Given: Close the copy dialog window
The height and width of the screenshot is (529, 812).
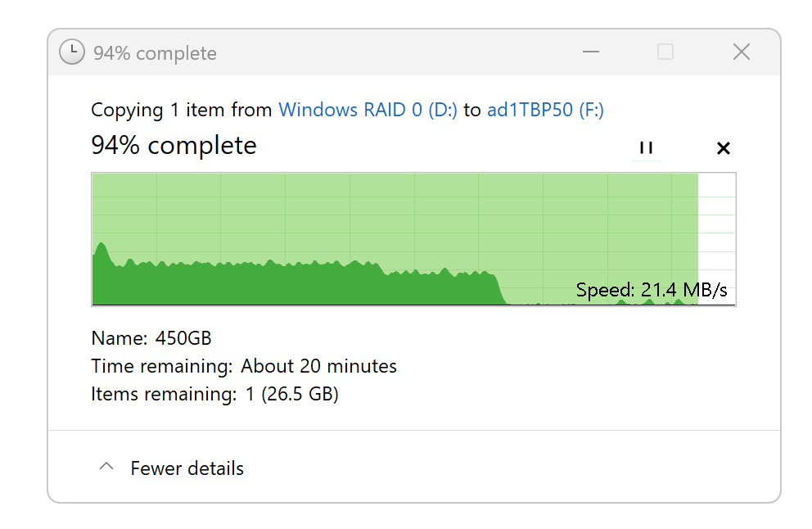Looking at the screenshot, I should coord(741,52).
